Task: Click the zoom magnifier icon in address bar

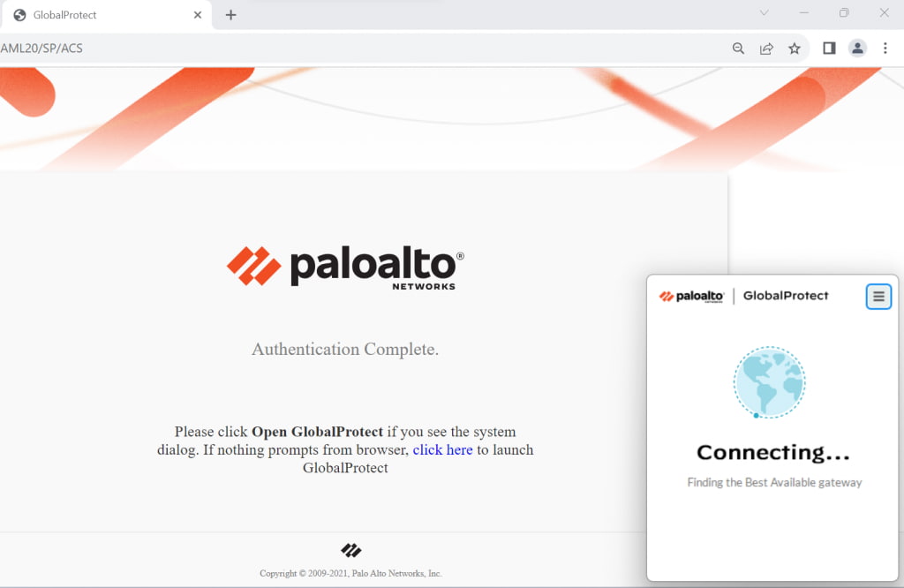Action: (x=738, y=49)
